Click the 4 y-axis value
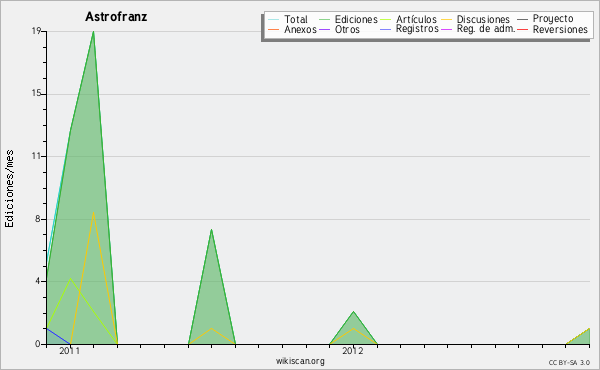Viewport: 600px width, 370px height. (38, 281)
